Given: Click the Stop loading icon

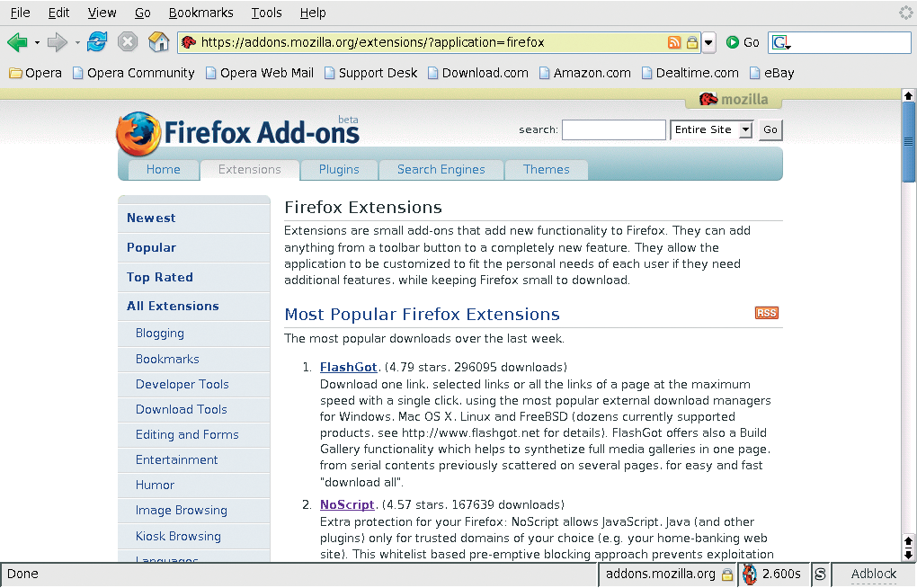Looking at the screenshot, I should coord(128,42).
